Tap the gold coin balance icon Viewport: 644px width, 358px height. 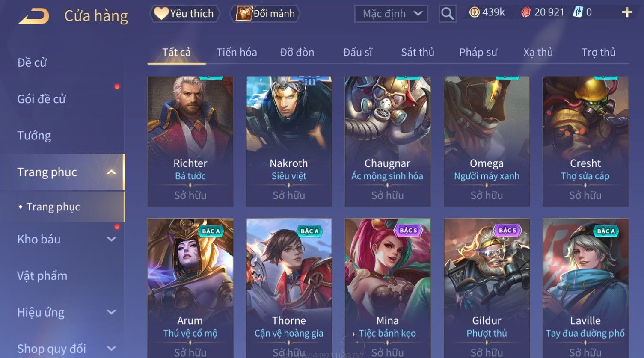[474, 12]
